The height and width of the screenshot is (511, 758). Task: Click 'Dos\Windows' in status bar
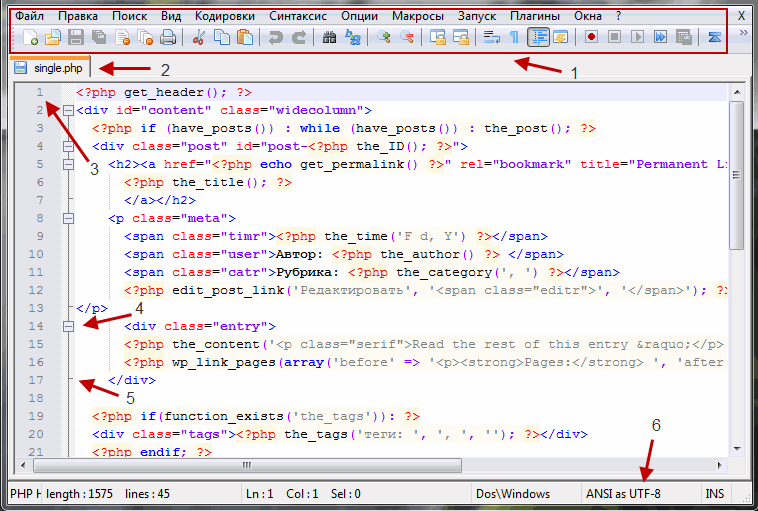(513, 494)
